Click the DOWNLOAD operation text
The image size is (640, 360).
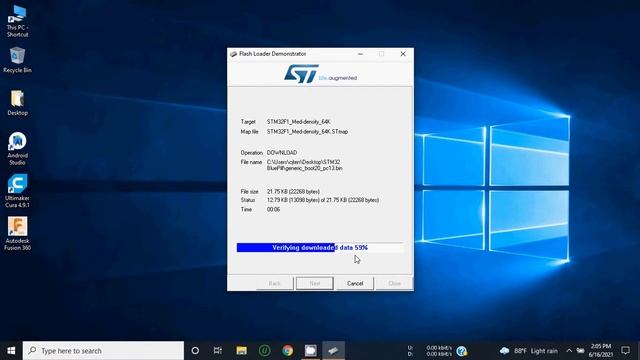pos(282,153)
